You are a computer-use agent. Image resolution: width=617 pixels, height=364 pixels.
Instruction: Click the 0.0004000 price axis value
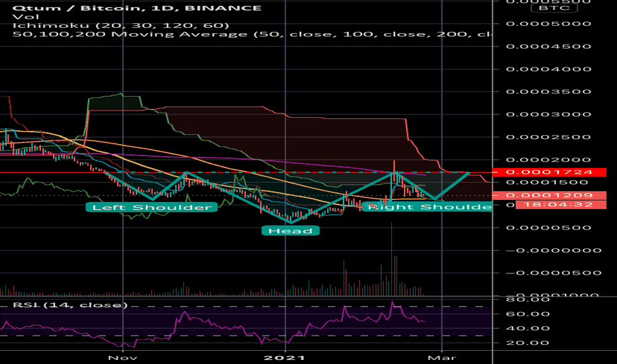click(549, 69)
